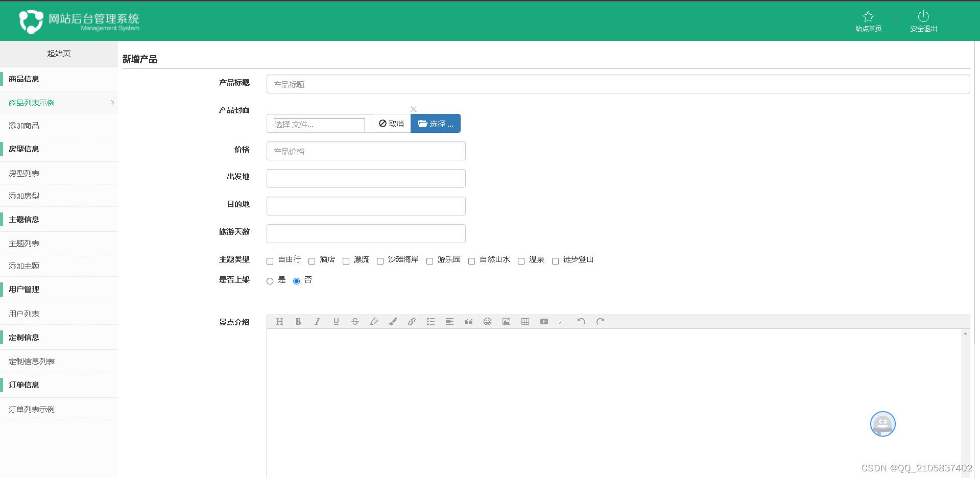Click inside the 景点介绍 editor body

tap(613, 403)
